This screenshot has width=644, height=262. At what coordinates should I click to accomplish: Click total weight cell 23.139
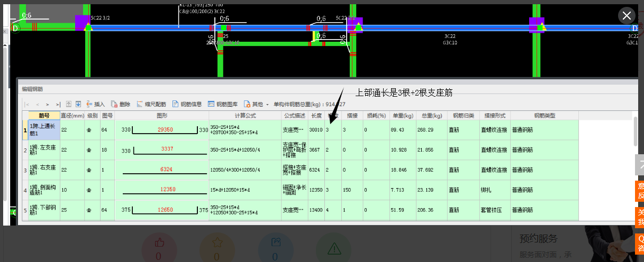point(432,190)
